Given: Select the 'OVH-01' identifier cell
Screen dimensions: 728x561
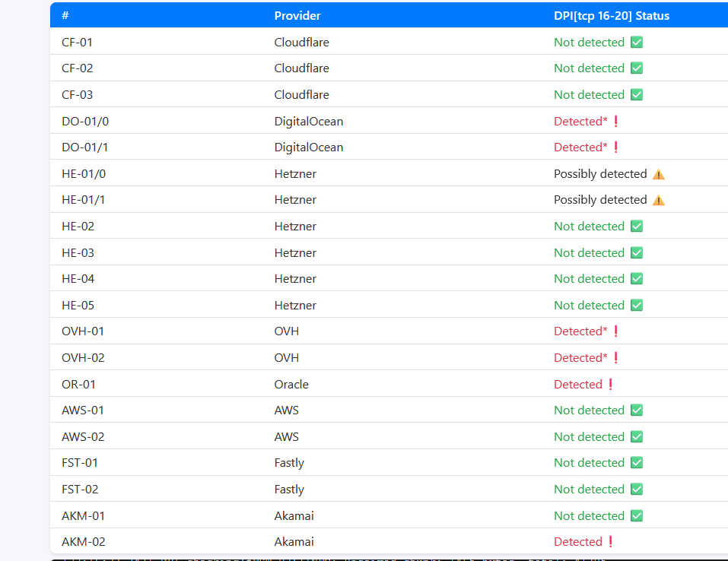Looking at the screenshot, I should pos(83,331).
